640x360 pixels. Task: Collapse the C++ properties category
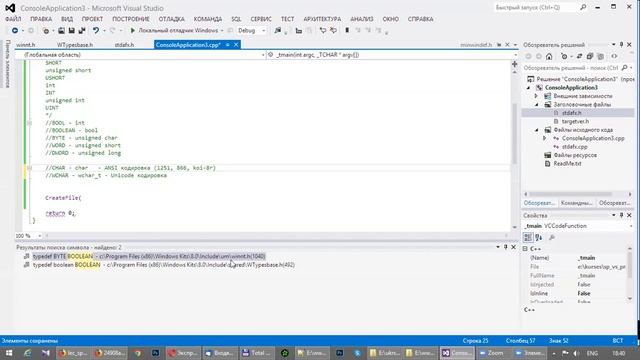[525, 249]
